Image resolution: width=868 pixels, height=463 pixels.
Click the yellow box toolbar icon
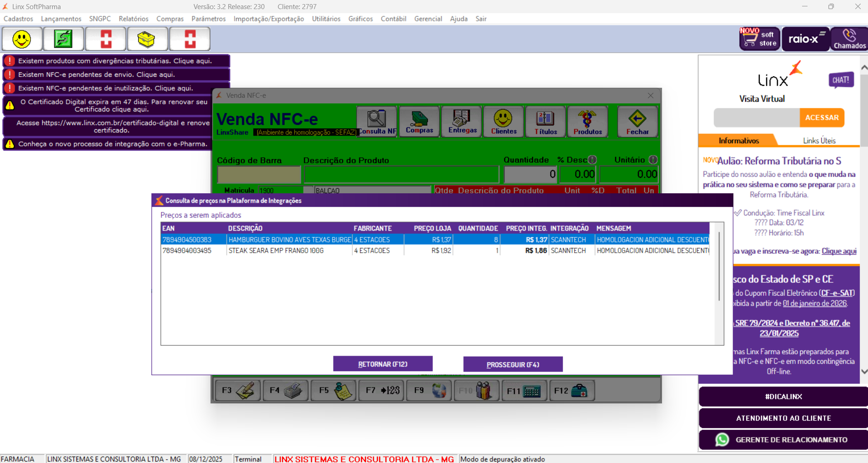[x=147, y=39]
